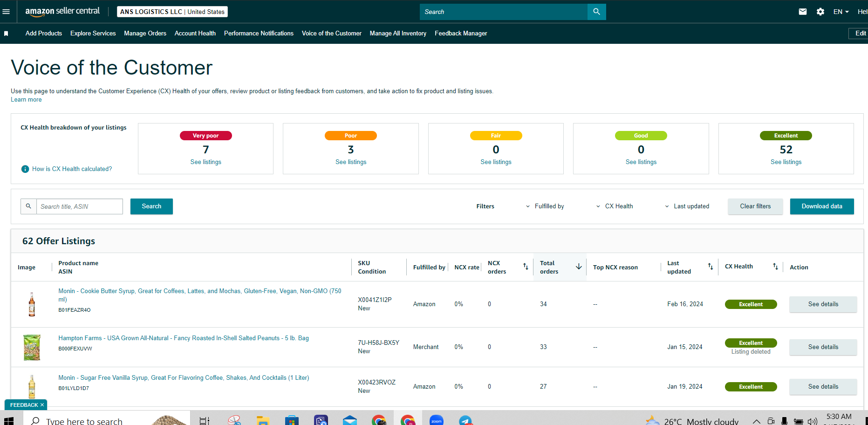Viewport: 868px width, 425px height.
Task: Click the info icon beside CX Health calculated
Action: tap(25, 169)
